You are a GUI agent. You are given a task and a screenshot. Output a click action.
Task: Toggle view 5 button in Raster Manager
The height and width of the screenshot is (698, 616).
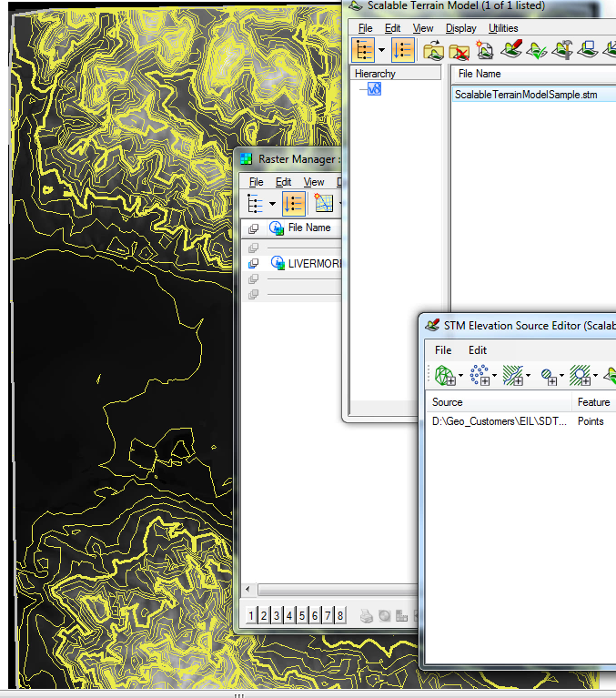pos(302,616)
